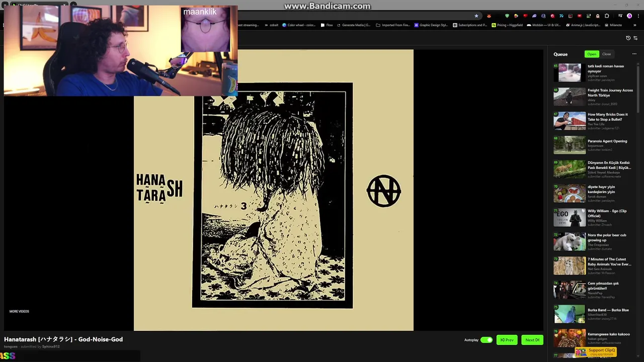Image resolution: width=644 pixels, height=362 pixels.
Task: Open the Imported From Firefox bookmark folder
Action: [392, 25]
